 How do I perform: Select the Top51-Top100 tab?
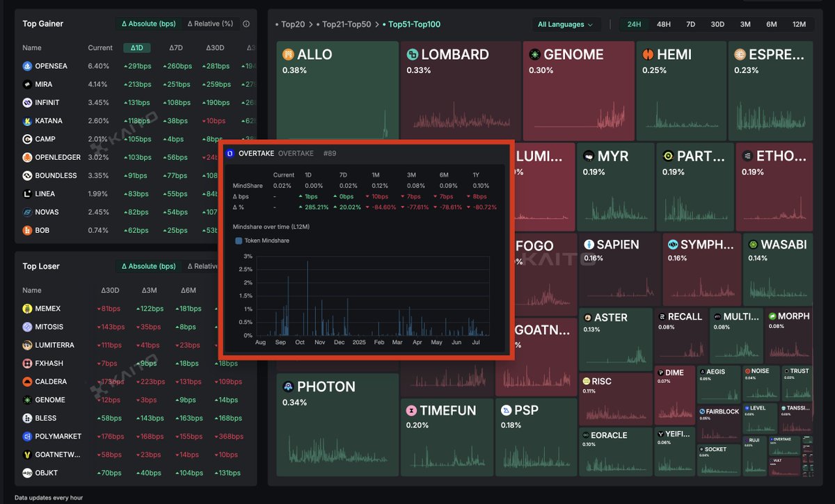tap(411, 24)
